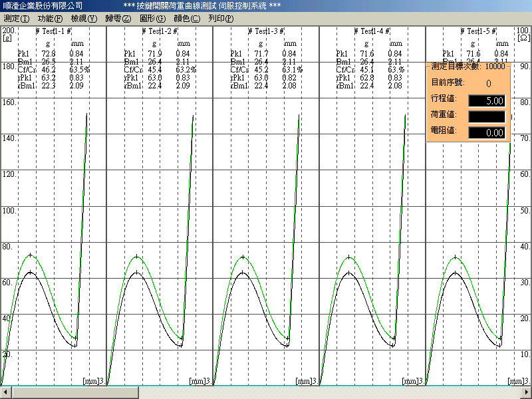Open the 顏色(C) menu

coord(187,19)
